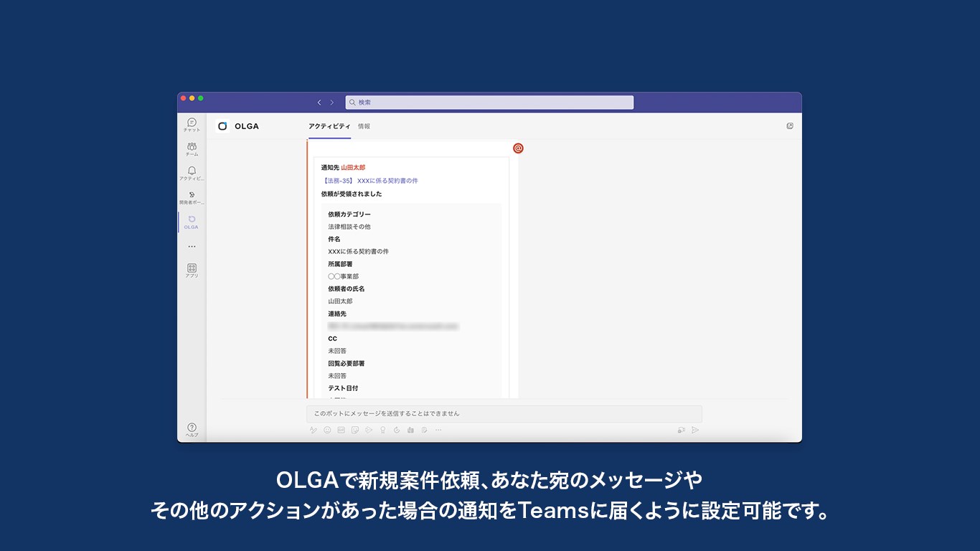Click the pop-out icon at top right
The image size is (980, 551).
click(790, 126)
